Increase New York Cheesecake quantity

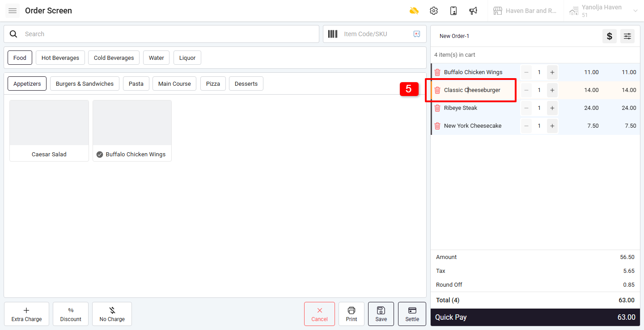[x=552, y=126]
